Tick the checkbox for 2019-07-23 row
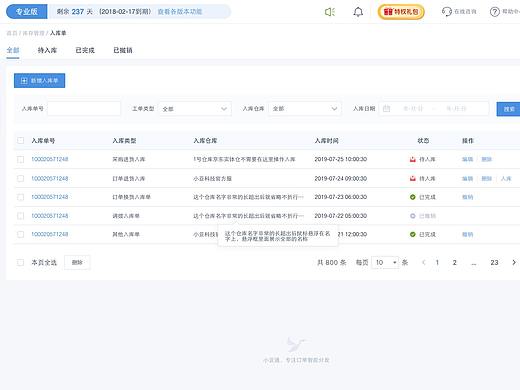 pyautogui.click(x=20, y=197)
